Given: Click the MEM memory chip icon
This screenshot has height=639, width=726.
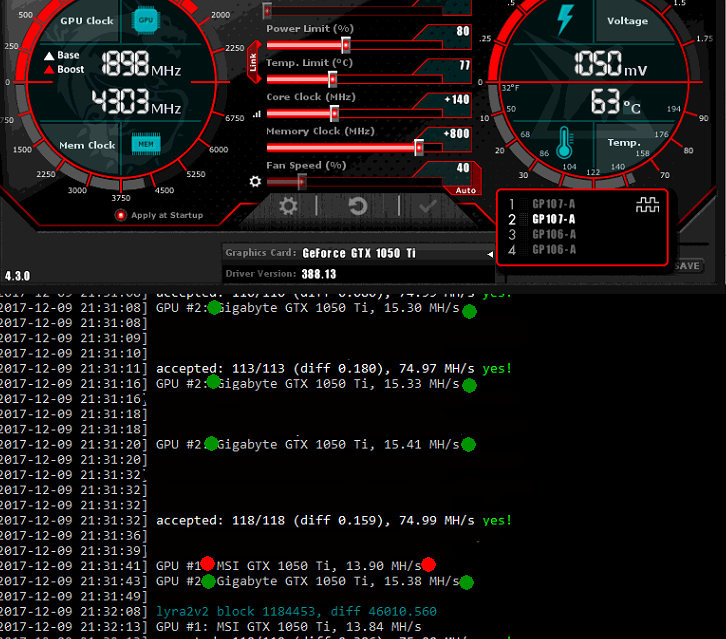Looking at the screenshot, I should 146,144.
